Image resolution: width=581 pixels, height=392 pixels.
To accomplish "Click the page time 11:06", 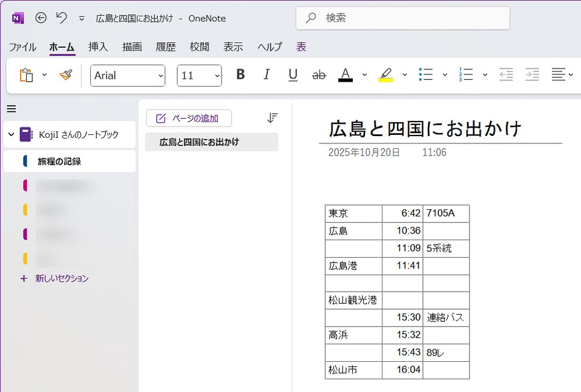I will [x=435, y=152].
